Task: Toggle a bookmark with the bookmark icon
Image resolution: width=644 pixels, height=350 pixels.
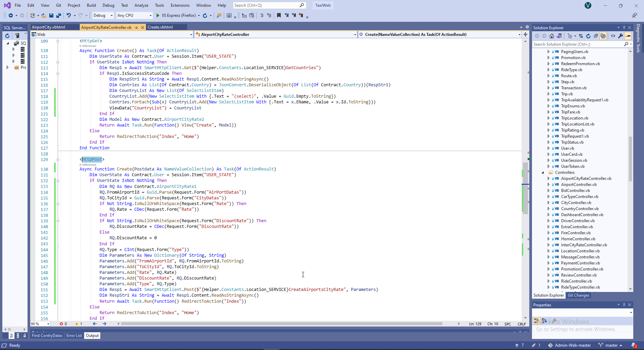Action: click(x=279, y=15)
